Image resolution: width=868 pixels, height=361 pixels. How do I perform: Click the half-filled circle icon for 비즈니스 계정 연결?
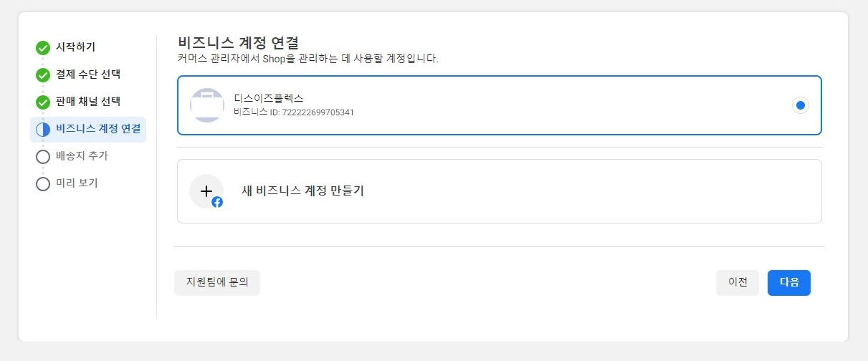tap(43, 130)
